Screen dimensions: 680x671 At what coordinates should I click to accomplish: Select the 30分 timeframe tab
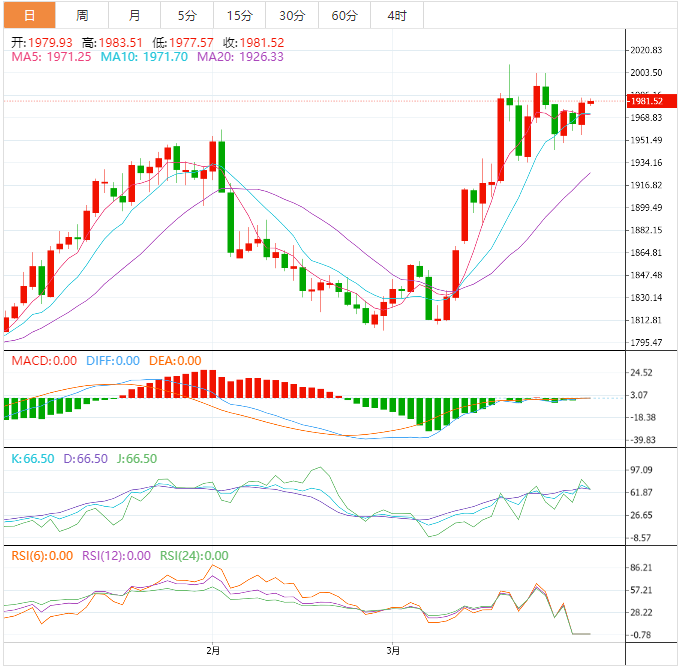[x=292, y=15]
